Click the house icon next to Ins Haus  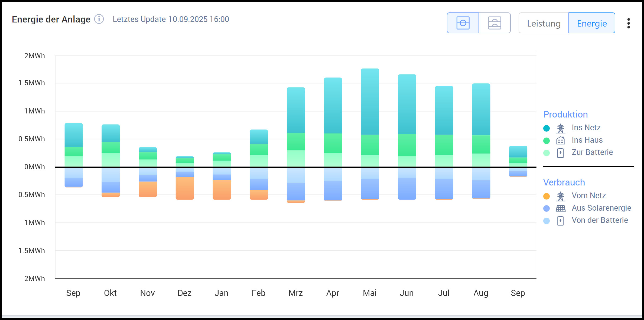(x=560, y=141)
